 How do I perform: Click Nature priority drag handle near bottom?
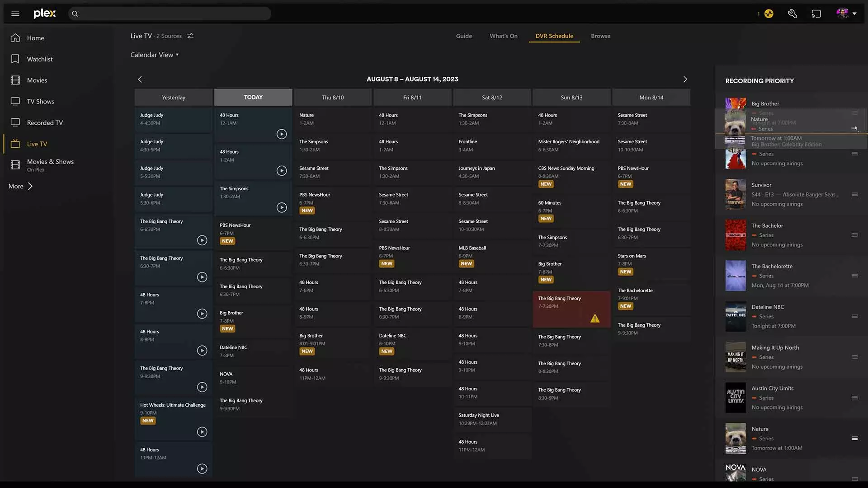coord(854,438)
